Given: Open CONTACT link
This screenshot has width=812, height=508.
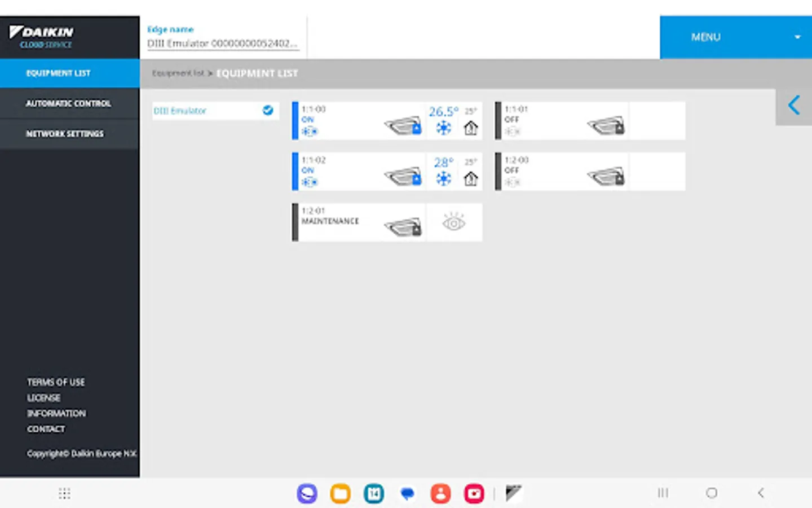Looking at the screenshot, I should (x=46, y=429).
